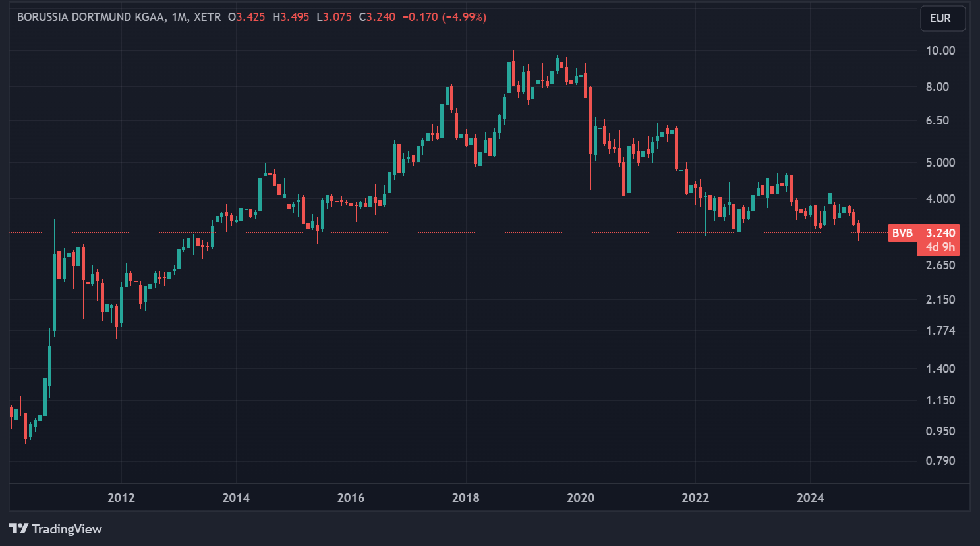Click the 4.000 price axis label
Image resolution: width=980 pixels, height=546 pixels.
click(x=940, y=199)
